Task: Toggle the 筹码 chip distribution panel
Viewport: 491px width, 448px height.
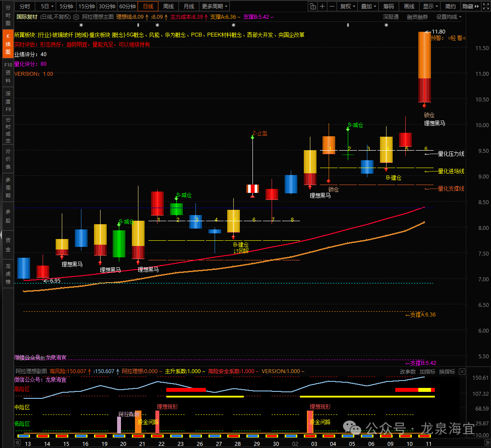Action: point(389,7)
